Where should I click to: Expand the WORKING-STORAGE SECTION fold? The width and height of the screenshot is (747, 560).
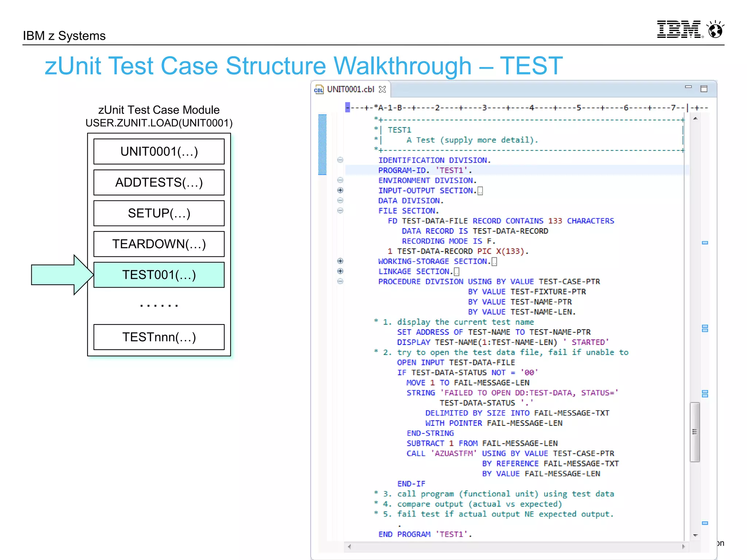click(x=340, y=261)
